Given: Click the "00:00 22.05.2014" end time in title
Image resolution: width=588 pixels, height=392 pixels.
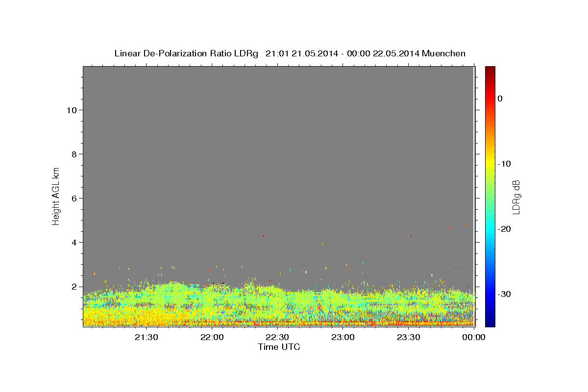Looking at the screenshot, I should point(383,53).
